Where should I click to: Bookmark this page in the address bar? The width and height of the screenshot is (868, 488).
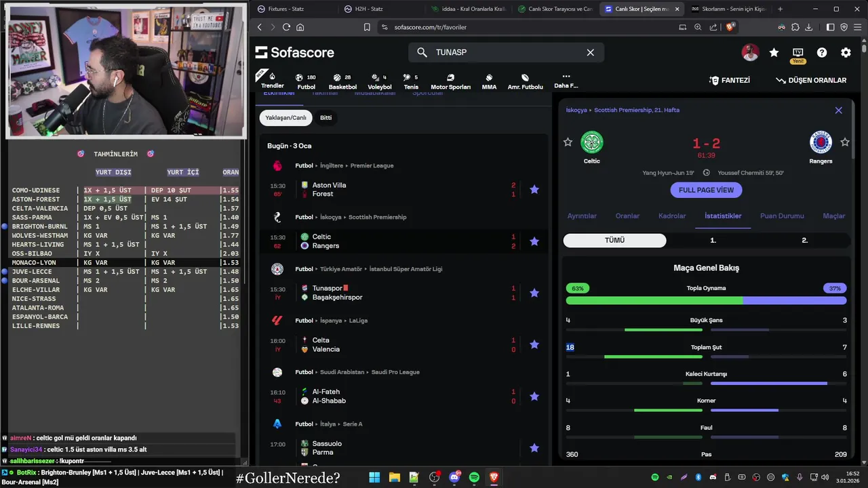pos(367,27)
